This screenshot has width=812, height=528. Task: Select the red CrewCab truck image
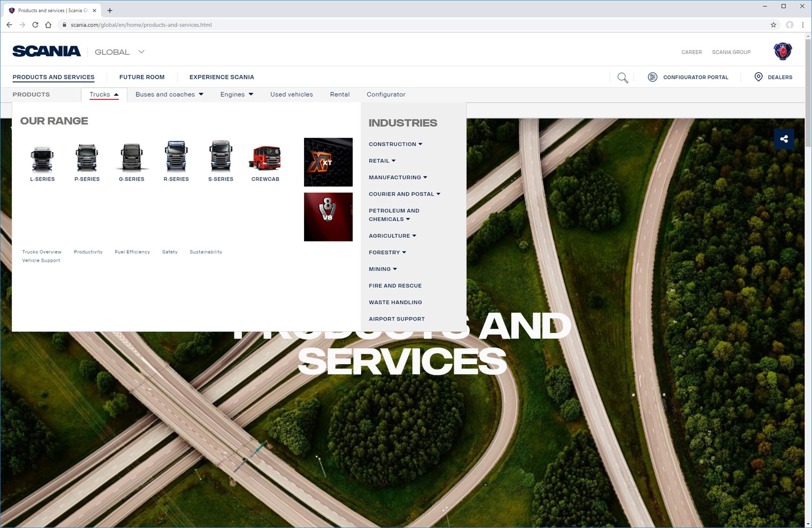coord(265,158)
